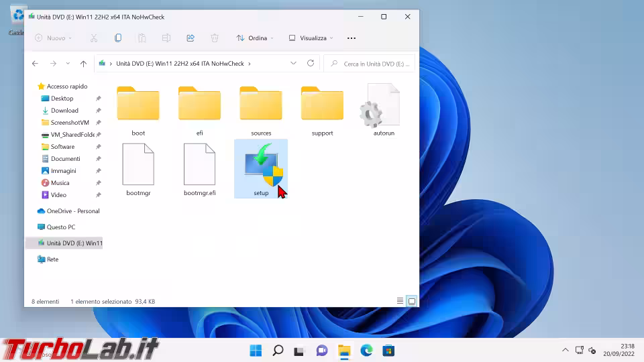Open Rete in sidebar
The width and height of the screenshot is (644, 362).
48,259
